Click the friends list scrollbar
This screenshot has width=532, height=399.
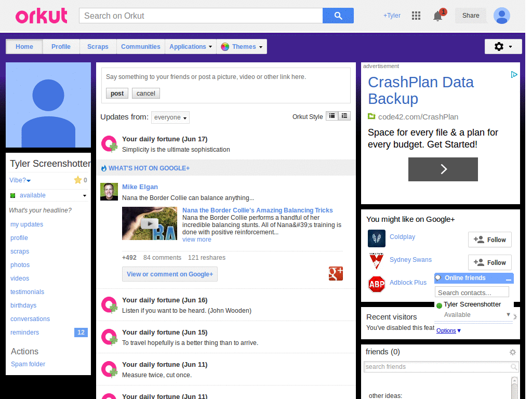(x=514, y=388)
